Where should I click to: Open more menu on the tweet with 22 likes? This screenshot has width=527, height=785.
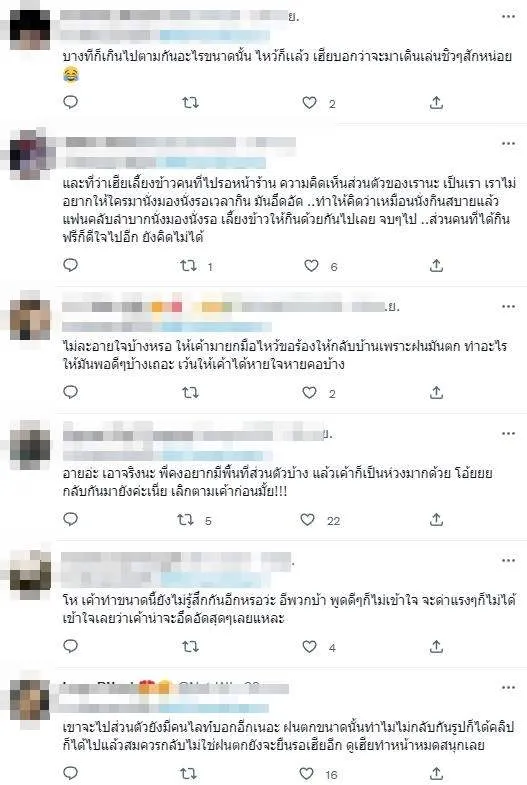click(508, 434)
